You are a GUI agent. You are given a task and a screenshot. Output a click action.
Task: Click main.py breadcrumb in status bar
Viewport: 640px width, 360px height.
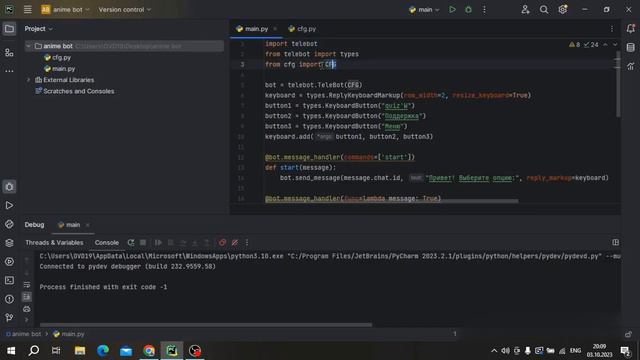coord(69,334)
